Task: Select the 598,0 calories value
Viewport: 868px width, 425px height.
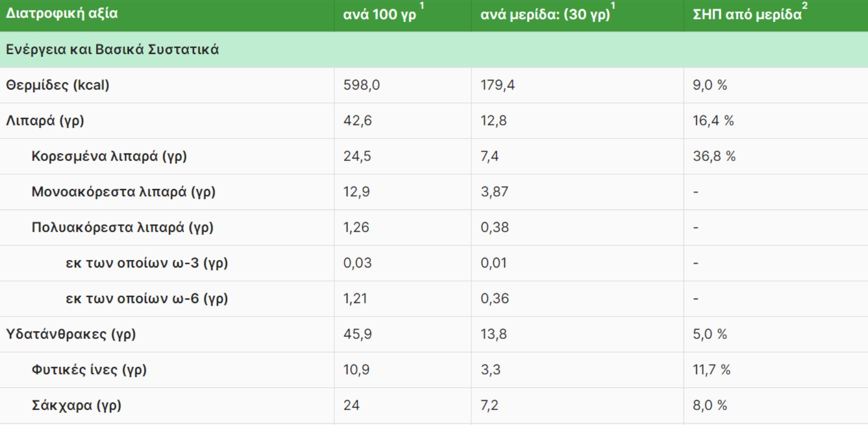Action: [x=361, y=85]
